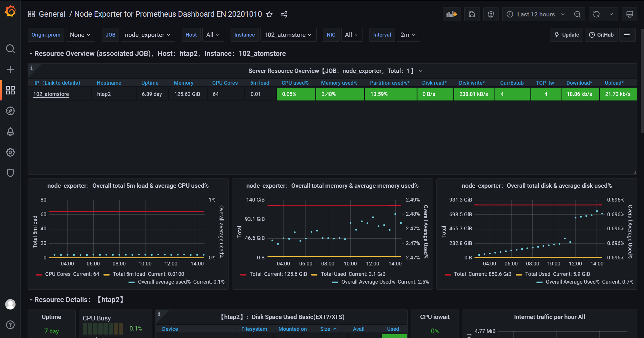644x338 pixels.
Task: Click the cyan memory Overall Average Used% swatch
Action: [335, 282]
